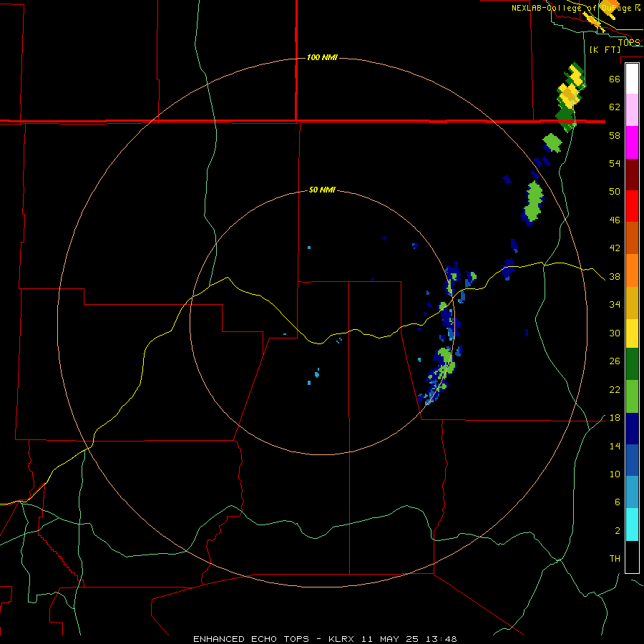Viewport: 644px width, 644px height.
Task: Select the "34" legend scale value
Action: point(615,305)
